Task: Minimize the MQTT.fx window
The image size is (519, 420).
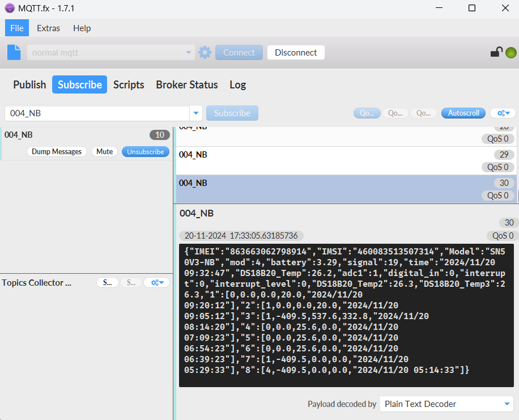Action: coord(439,8)
